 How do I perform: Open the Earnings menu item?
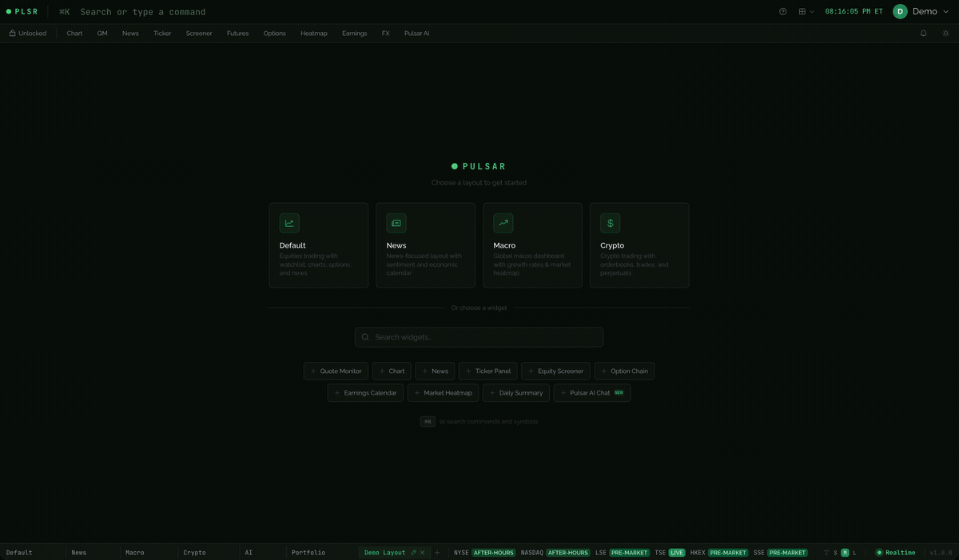354,34
